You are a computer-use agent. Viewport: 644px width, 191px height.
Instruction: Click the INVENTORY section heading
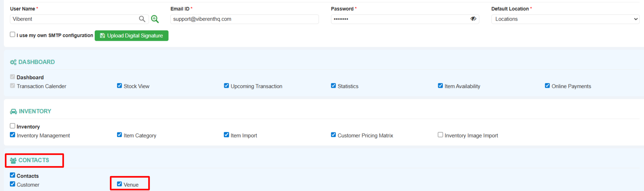pos(35,111)
